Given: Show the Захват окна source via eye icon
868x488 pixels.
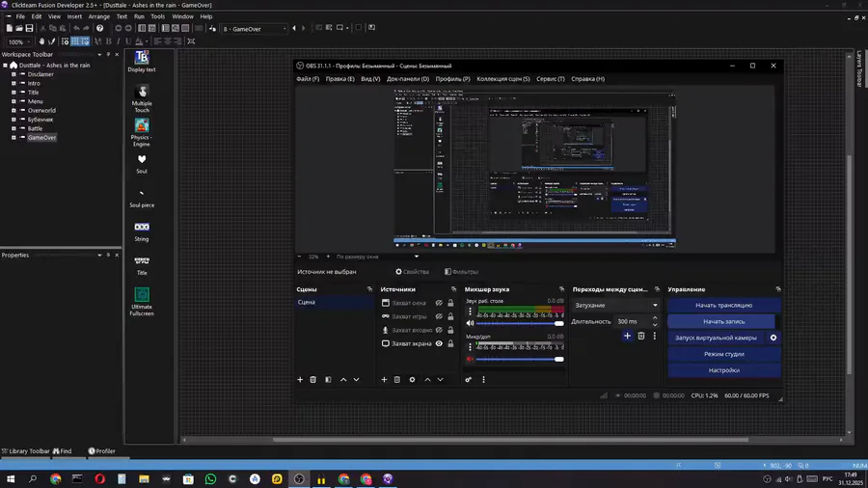Looking at the screenshot, I should click(x=439, y=303).
